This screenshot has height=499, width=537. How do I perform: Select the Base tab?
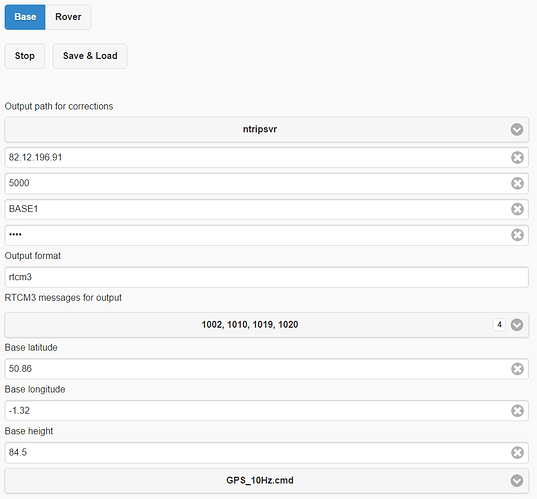(x=25, y=17)
